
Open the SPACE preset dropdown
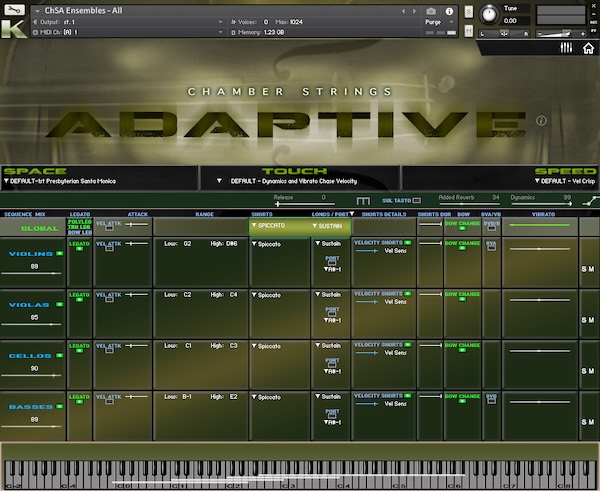click(x=60, y=181)
